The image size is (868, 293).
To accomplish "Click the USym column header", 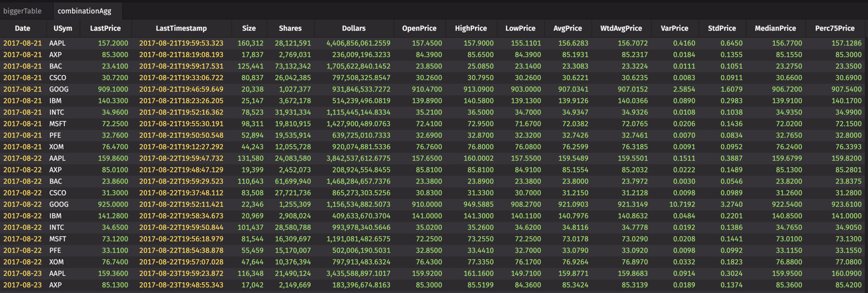I will 63,29.
